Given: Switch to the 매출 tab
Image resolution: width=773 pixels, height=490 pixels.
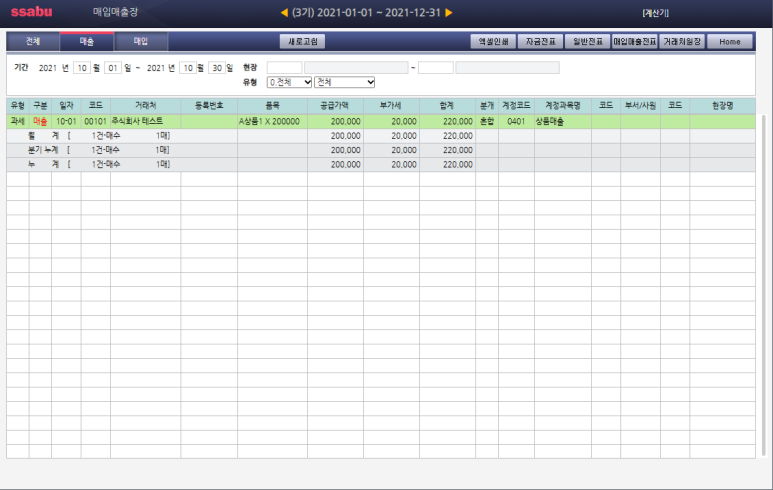Looking at the screenshot, I should (87, 41).
